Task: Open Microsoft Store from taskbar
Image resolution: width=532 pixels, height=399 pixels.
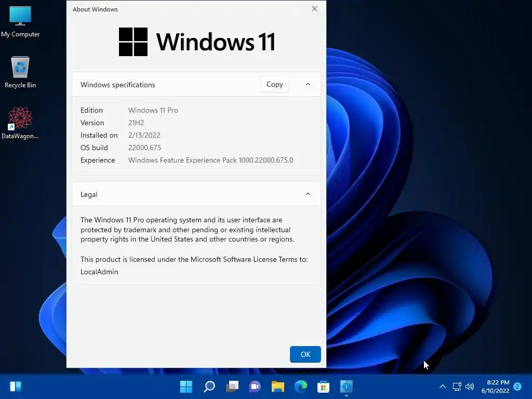Action: [x=323, y=387]
